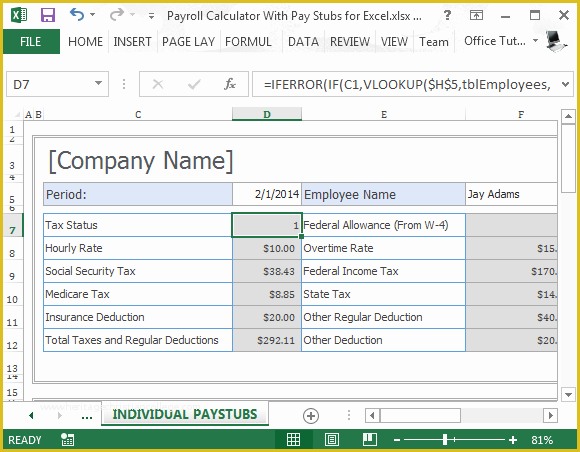This screenshot has height=452, width=580.
Task: Add a new sheet with plus button
Action: tap(311, 416)
